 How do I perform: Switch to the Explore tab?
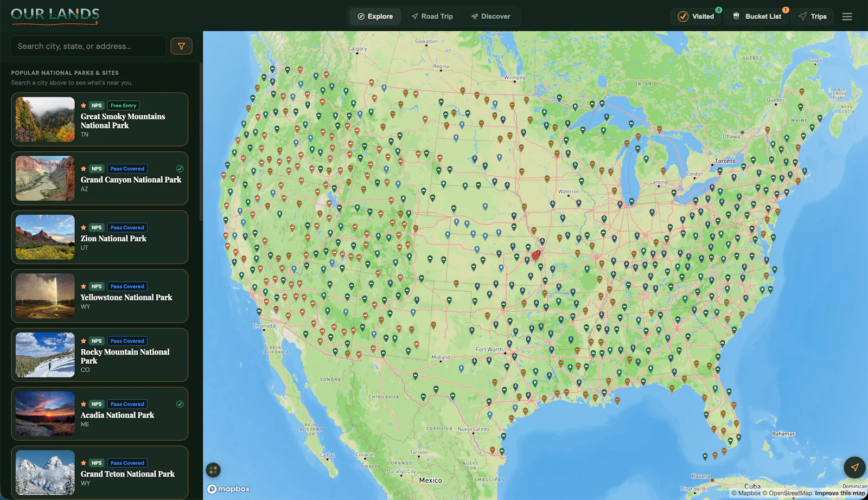[x=375, y=16]
